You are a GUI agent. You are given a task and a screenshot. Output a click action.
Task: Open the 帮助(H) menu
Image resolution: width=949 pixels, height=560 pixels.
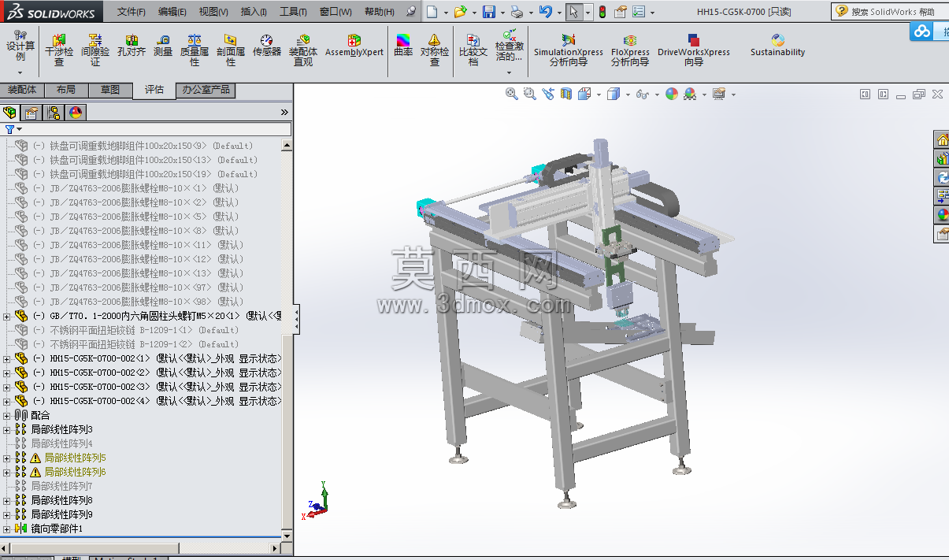click(x=379, y=12)
